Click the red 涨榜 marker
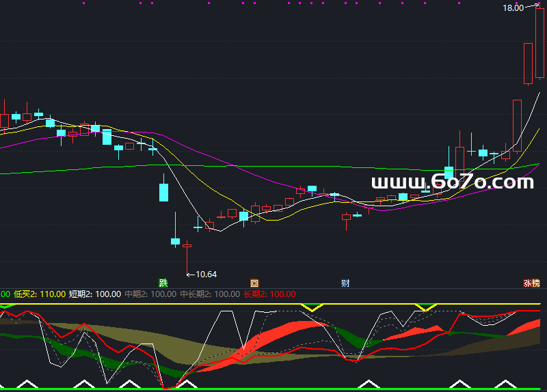The image size is (547, 392). pyautogui.click(x=531, y=283)
